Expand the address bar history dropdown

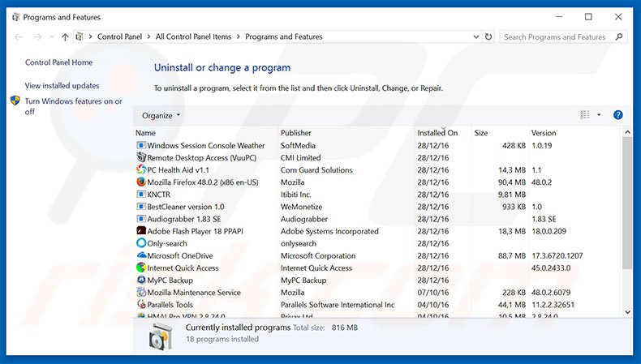point(475,36)
